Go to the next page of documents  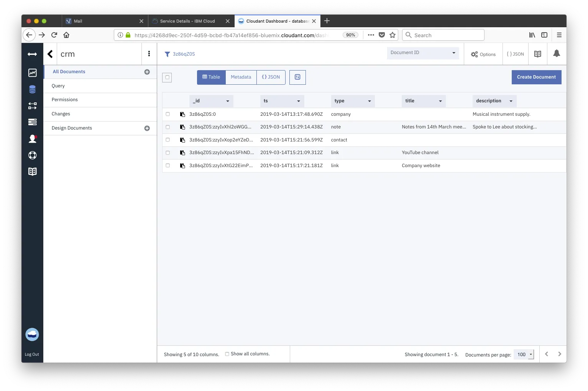(x=560, y=354)
